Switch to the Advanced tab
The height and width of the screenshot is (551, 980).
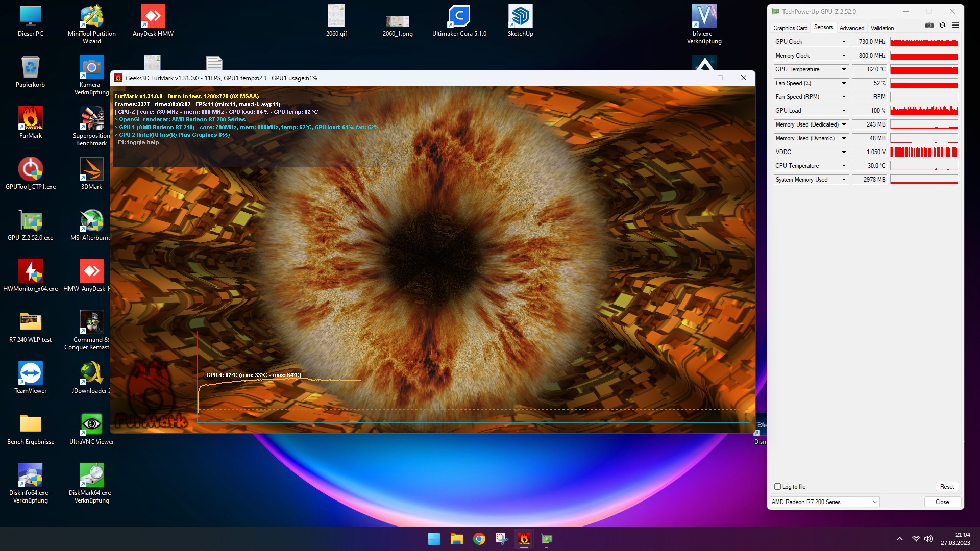coord(851,28)
